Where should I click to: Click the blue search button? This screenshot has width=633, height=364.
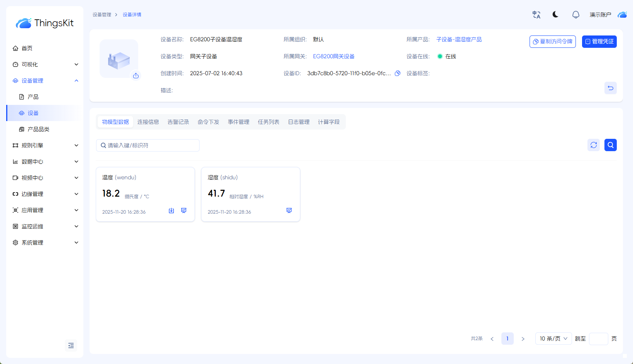click(x=610, y=145)
